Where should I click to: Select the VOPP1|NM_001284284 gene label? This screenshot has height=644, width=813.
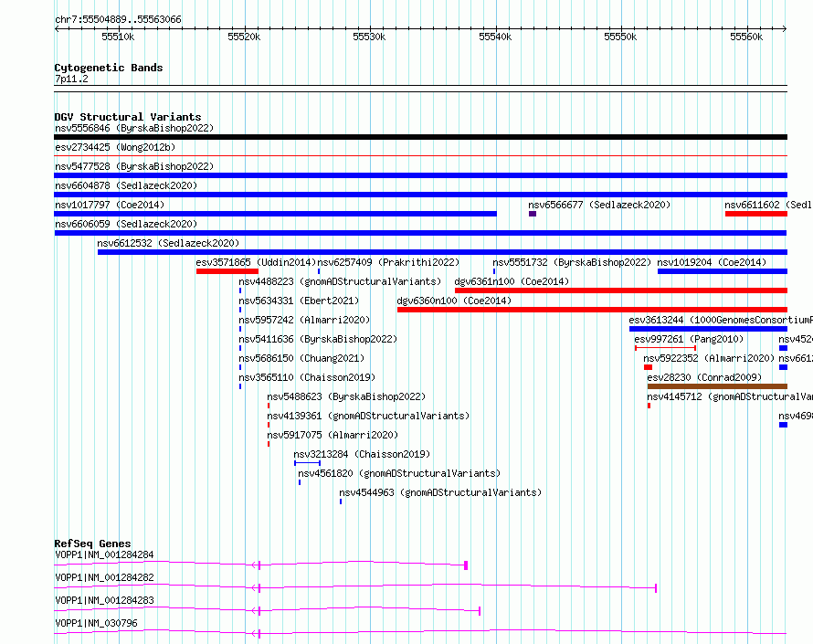[104, 554]
